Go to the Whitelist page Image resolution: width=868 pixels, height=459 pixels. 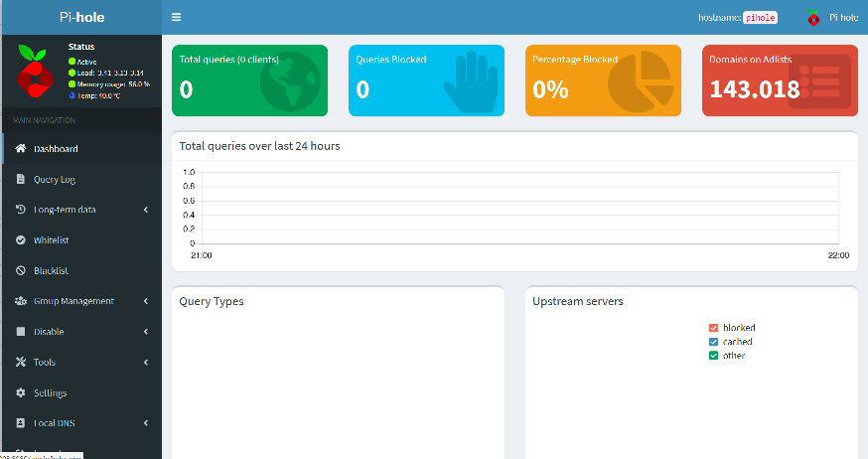81,239
